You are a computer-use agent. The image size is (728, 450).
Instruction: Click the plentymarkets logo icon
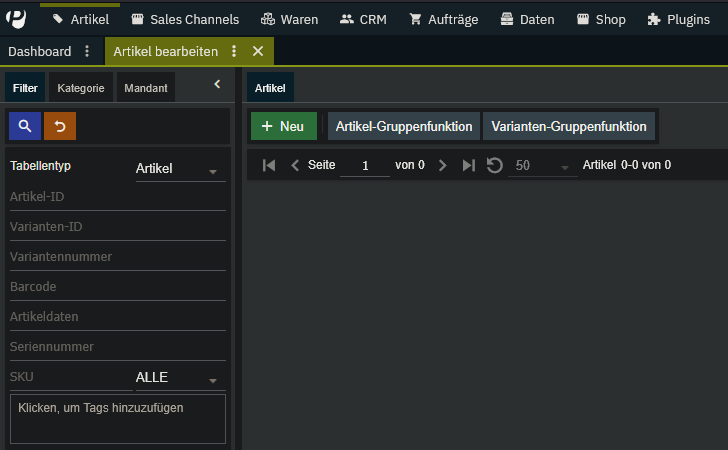(x=17, y=18)
